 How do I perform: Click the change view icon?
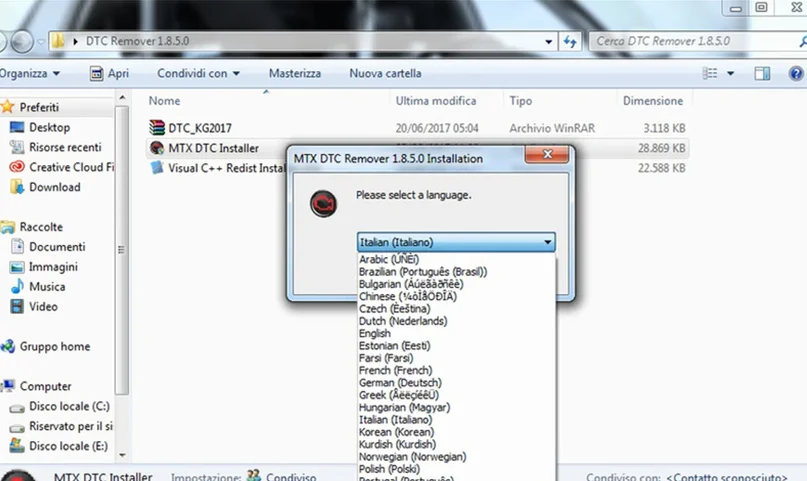click(x=710, y=74)
